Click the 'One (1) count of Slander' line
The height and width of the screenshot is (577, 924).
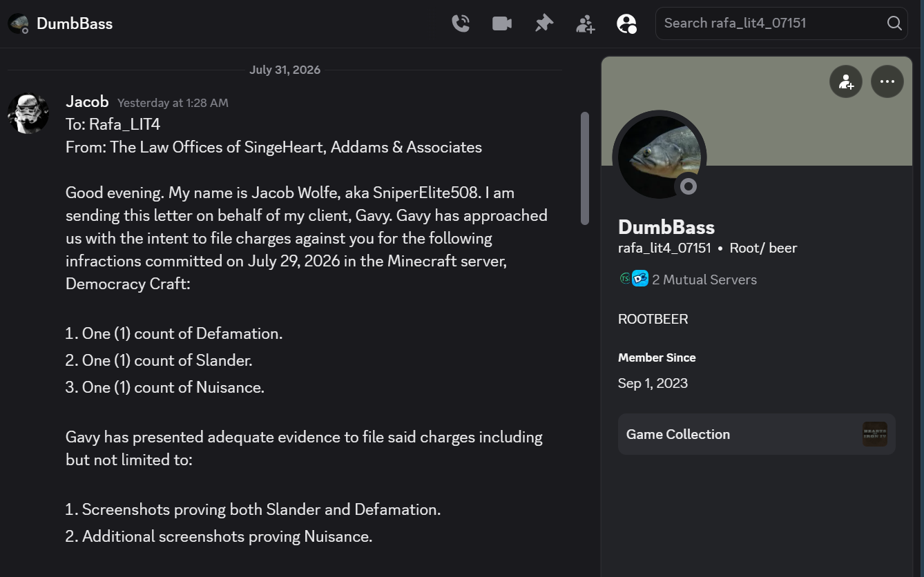(159, 360)
